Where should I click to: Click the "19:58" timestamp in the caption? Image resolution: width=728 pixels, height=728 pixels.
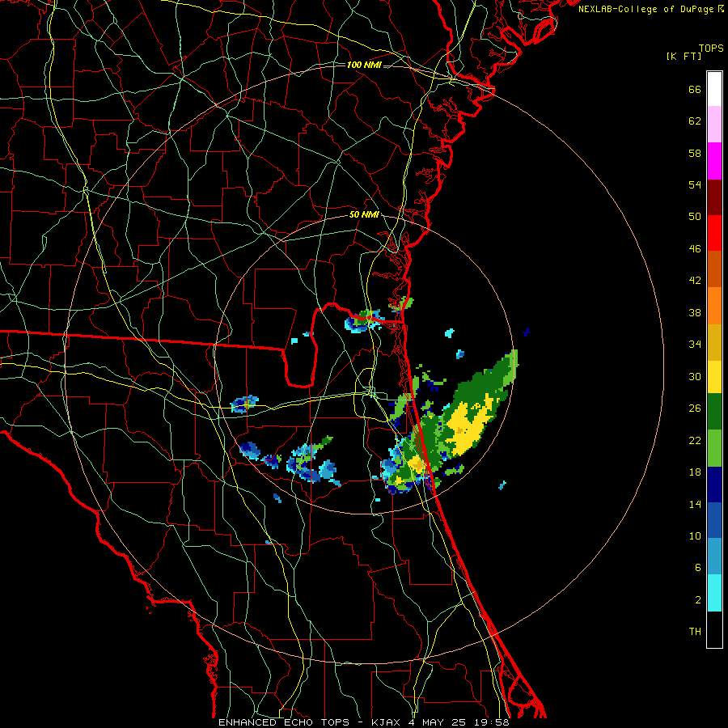[x=492, y=722]
